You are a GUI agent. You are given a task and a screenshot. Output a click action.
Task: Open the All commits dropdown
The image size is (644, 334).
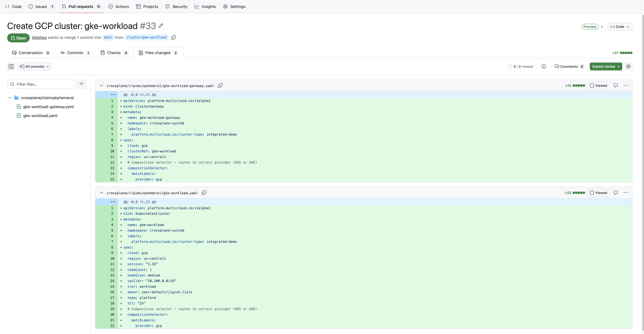point(34,66)
